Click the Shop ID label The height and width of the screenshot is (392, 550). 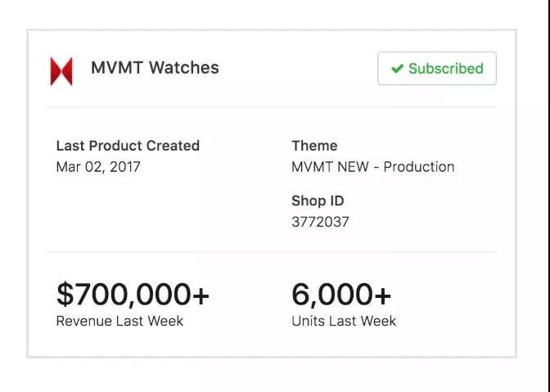click(x=318, y=201)
